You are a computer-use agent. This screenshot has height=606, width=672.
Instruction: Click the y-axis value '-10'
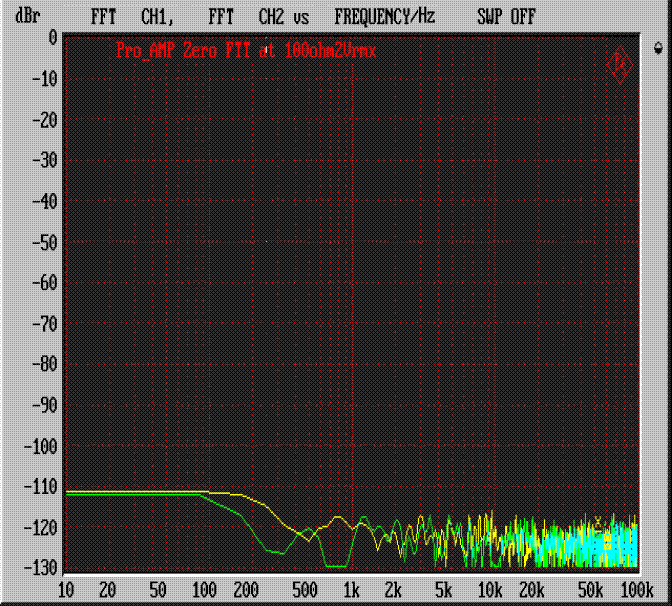(x=45, y=79)
